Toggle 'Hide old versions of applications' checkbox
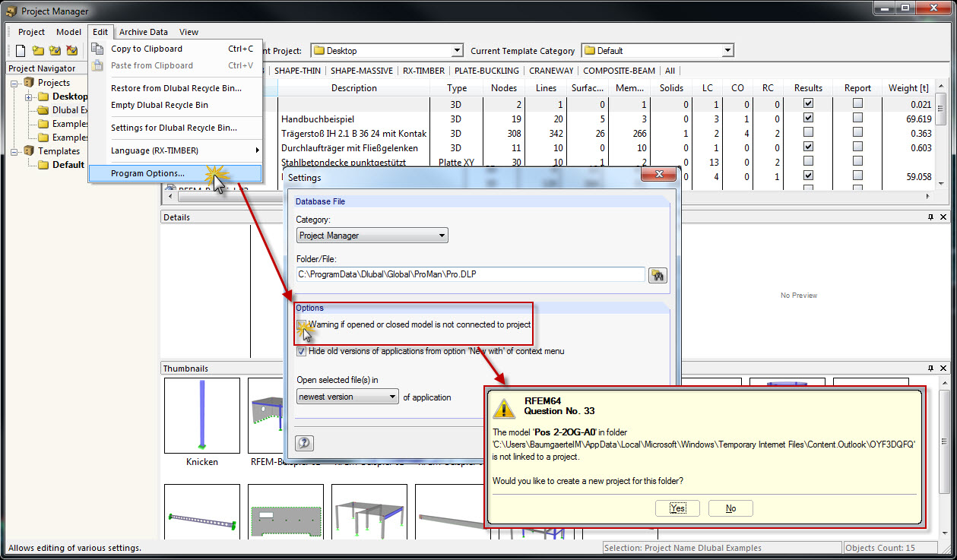This screenshot has height=560, width=957. tap(302, 352)
